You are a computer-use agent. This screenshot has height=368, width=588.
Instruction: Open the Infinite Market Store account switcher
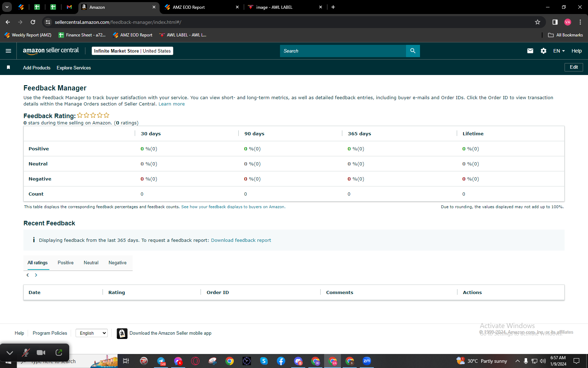coord(132,51)
